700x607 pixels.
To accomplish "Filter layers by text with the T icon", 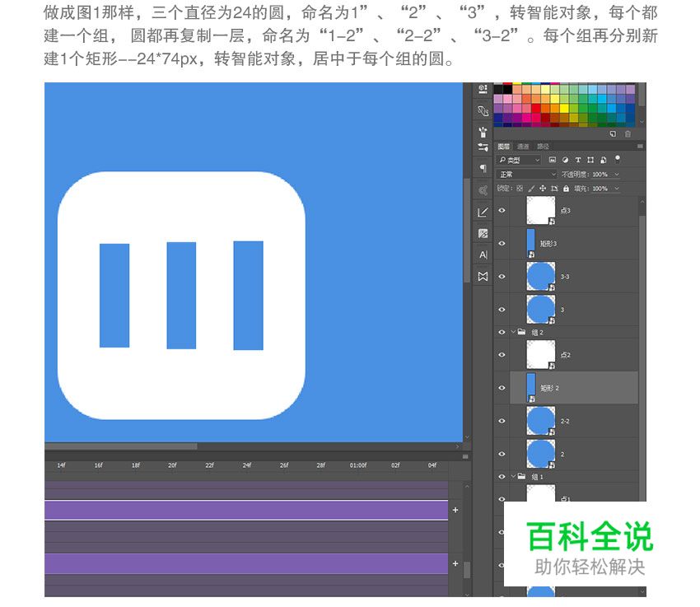I will [578, 160].
